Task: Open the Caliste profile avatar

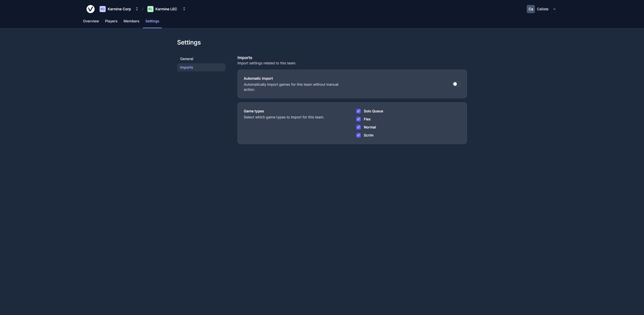Action: pyautogui.click(x=531, y=9)
